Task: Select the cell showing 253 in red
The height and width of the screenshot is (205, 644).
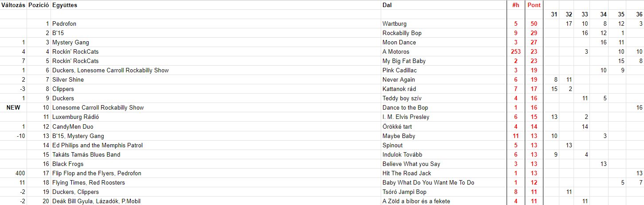Action: pos(516,51)
